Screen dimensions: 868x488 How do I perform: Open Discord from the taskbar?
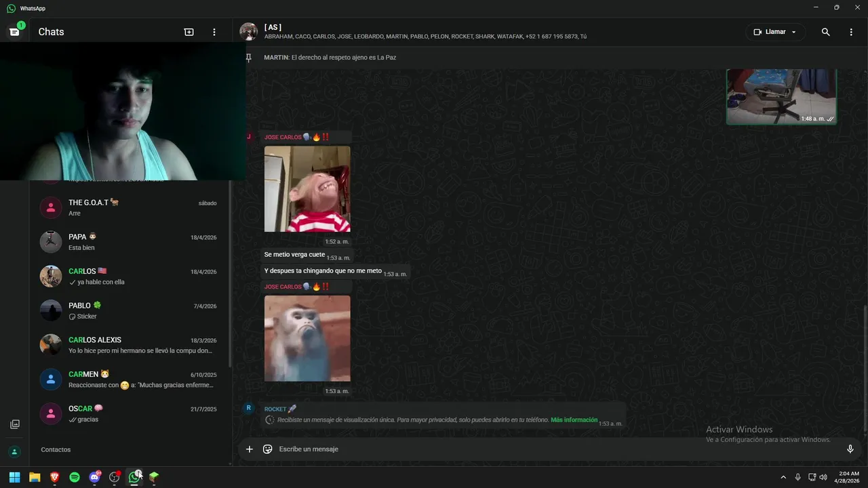(94, 477)
